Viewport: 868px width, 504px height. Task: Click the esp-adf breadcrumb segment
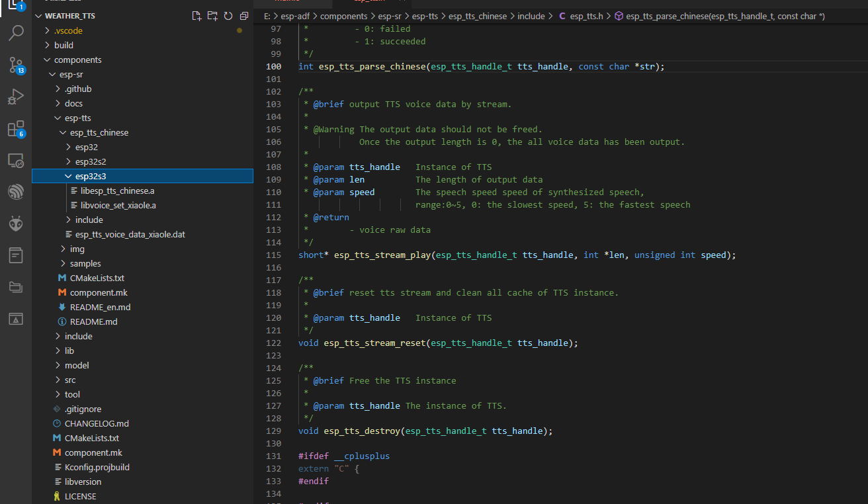click(x=294, y=16)
